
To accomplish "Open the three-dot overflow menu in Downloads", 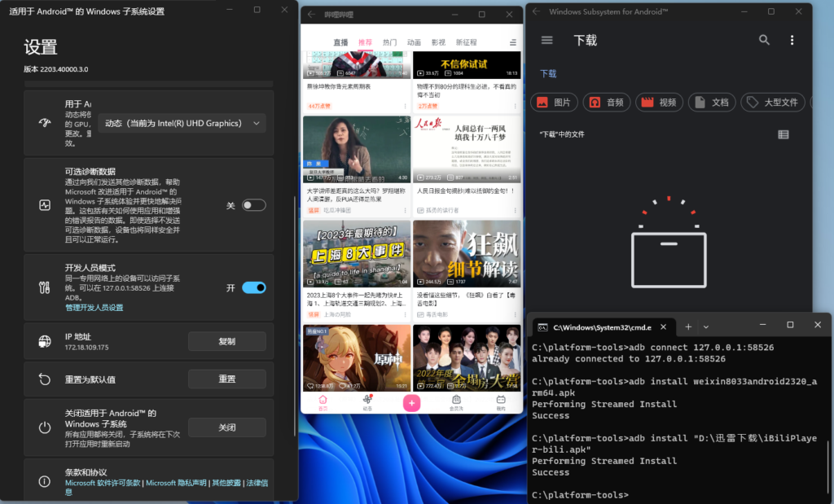I will (792, 40).
